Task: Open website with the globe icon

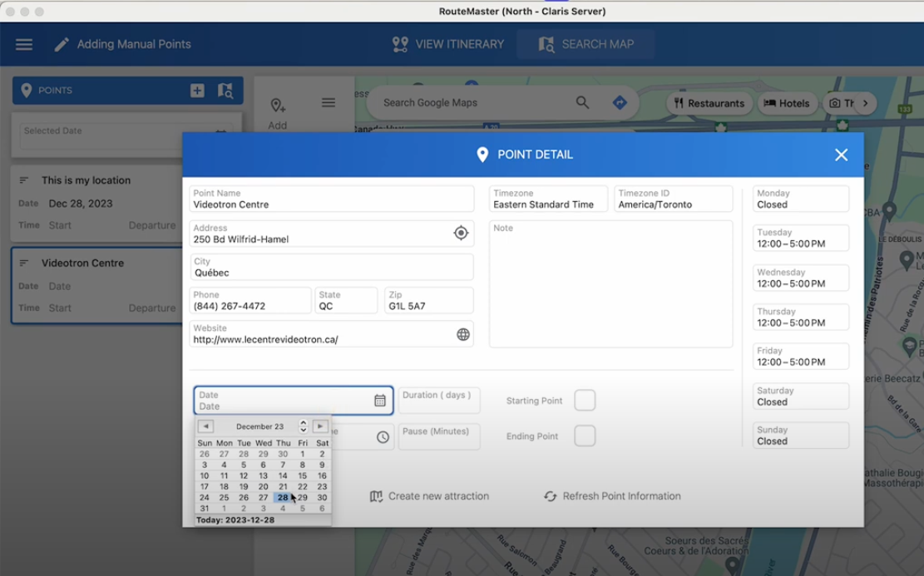Action: point(463,334)
